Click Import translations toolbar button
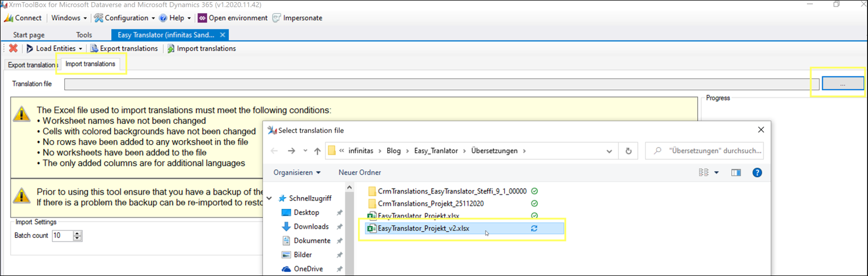Screen dimensions: 868x276 (x=202, y=48)
